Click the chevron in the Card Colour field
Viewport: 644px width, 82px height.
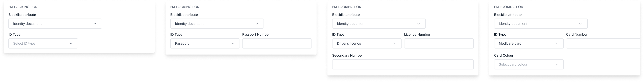556,65
